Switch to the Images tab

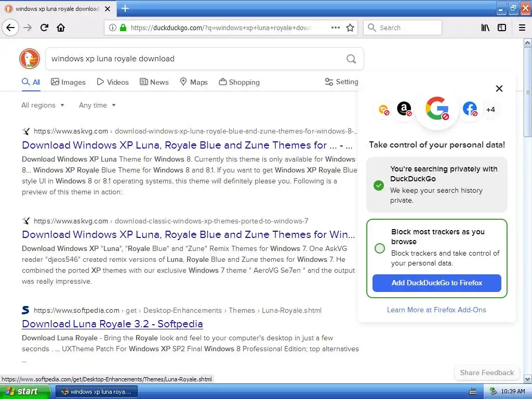tap(68, 82)
